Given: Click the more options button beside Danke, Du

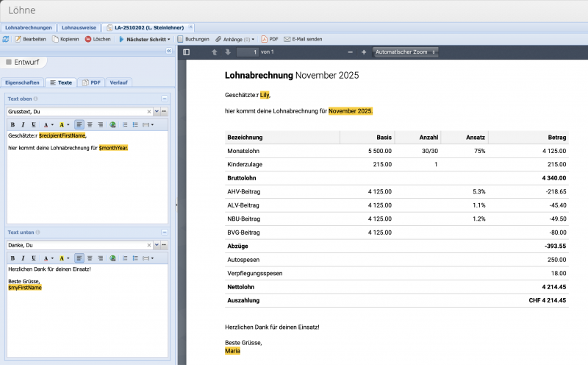Looking at the screenshot, I should click(164, 245).
